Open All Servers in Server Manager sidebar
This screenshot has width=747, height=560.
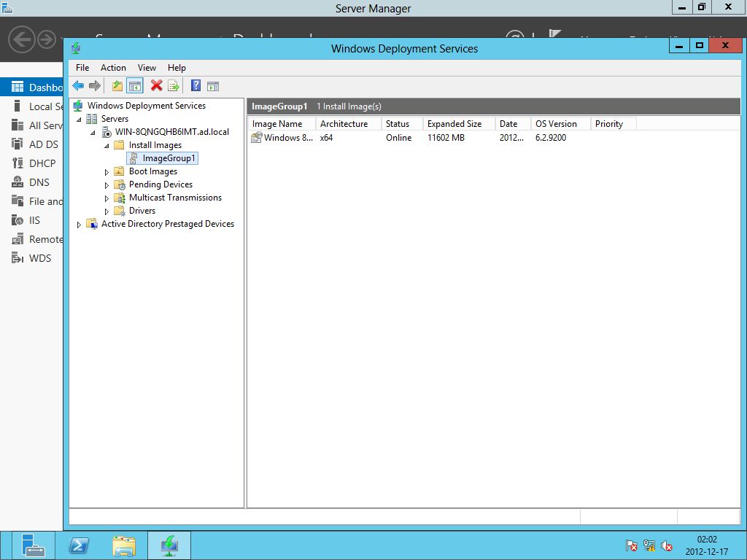31,125
